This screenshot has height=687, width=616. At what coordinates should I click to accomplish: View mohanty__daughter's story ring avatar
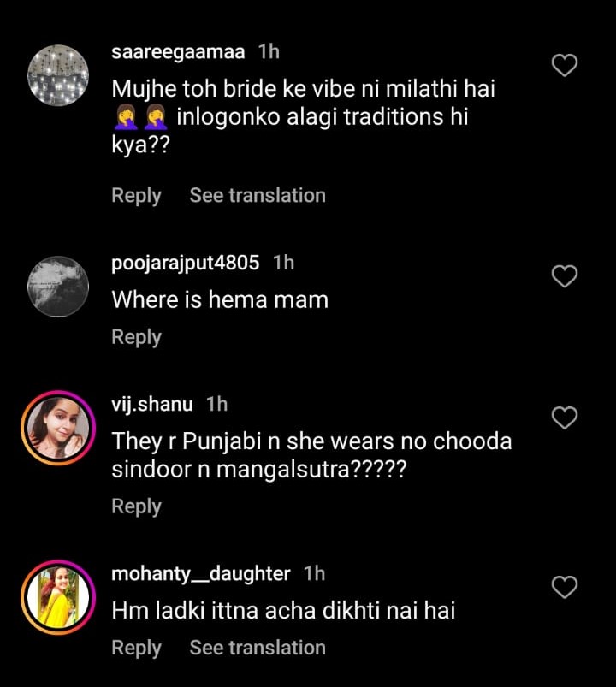tap(58, 597)
